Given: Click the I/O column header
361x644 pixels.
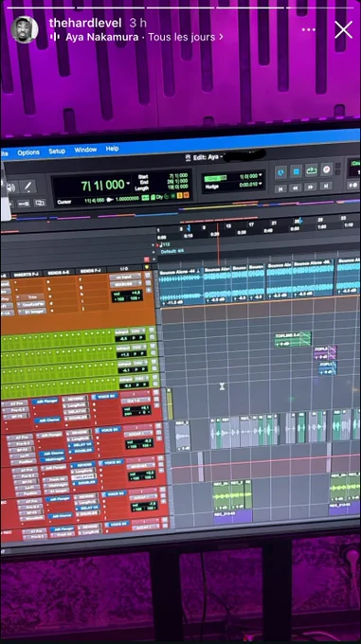Looking at the screenshot, I should [x=123, y=269].
